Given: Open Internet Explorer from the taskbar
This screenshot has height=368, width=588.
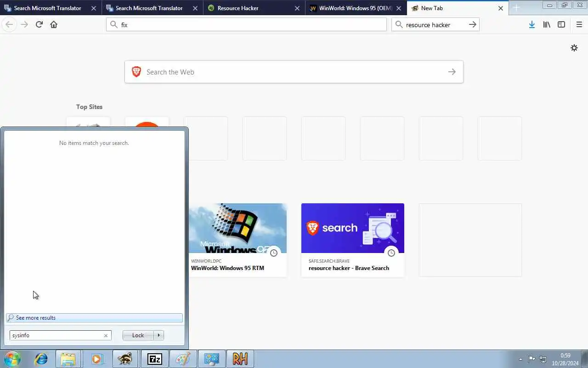Looking at the screenshot, I should click(41, 359).
